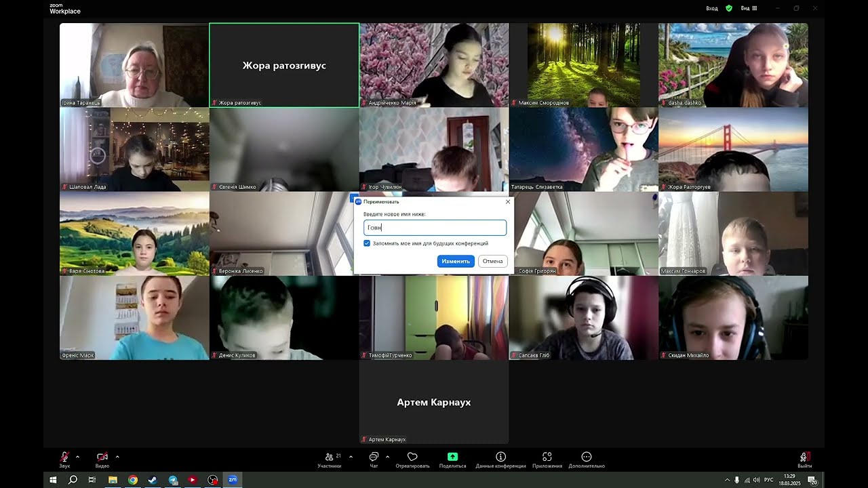Select Максим Гончаров video tile

tap(734, 233)
